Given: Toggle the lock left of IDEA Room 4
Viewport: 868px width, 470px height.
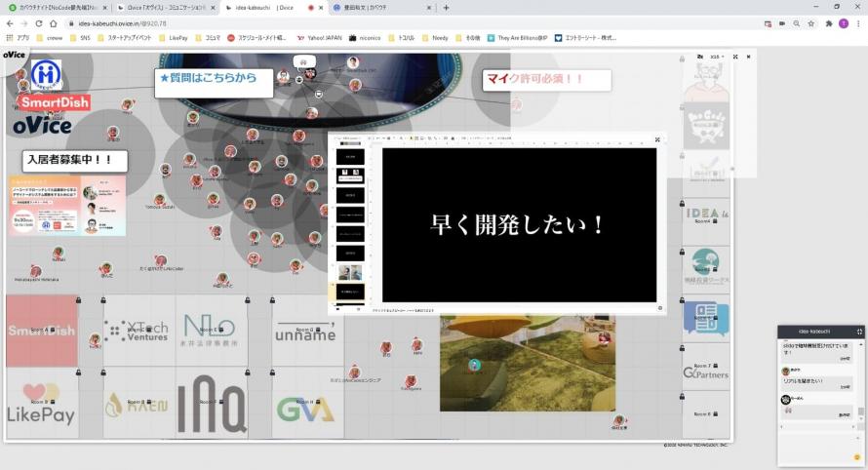Looking at the screenshot, I should click(x=682, y=204).
